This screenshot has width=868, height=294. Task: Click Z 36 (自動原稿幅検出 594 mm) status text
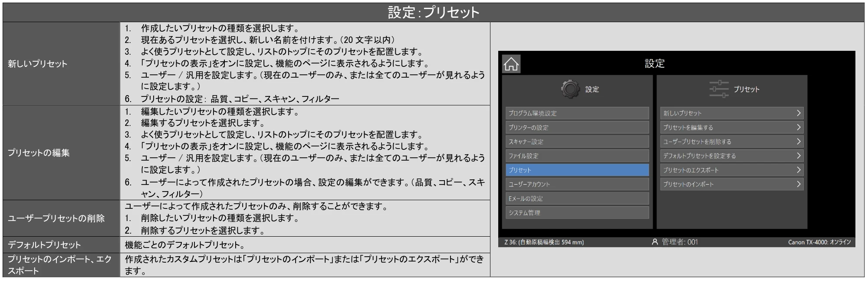(544, 242)
